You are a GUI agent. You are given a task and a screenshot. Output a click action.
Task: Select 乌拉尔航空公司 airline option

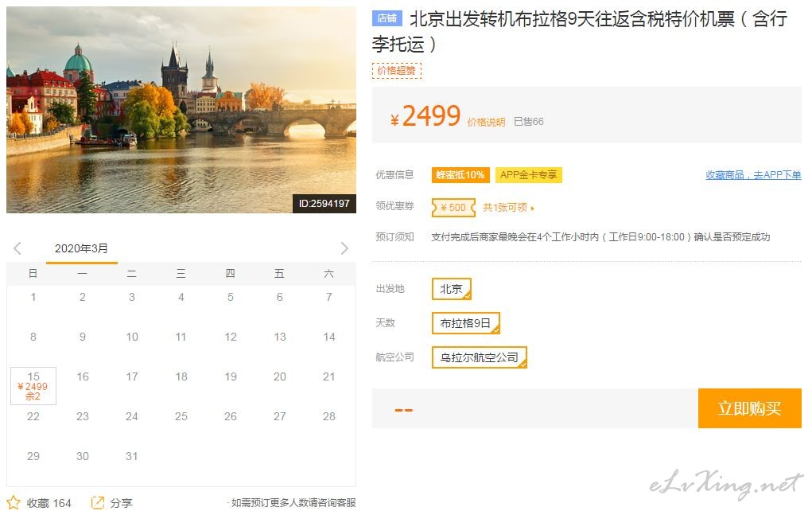479,357
